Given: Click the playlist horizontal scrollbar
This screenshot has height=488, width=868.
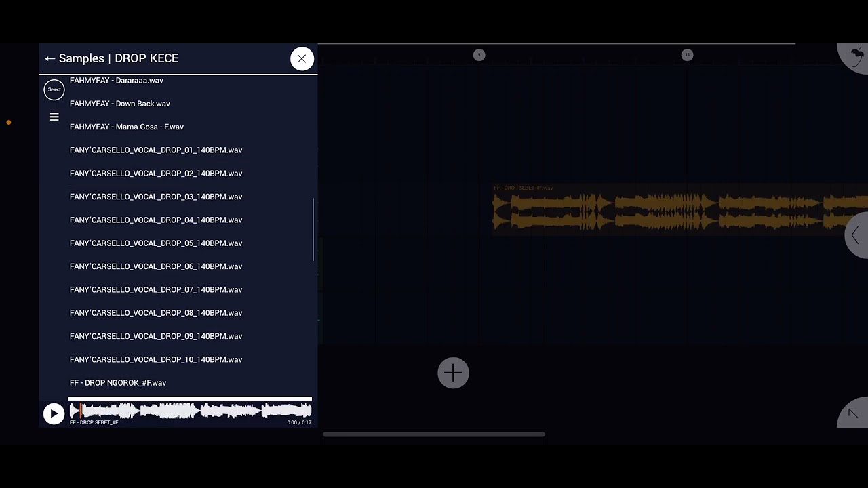Looking at the screenshot, I should (434, 434).
